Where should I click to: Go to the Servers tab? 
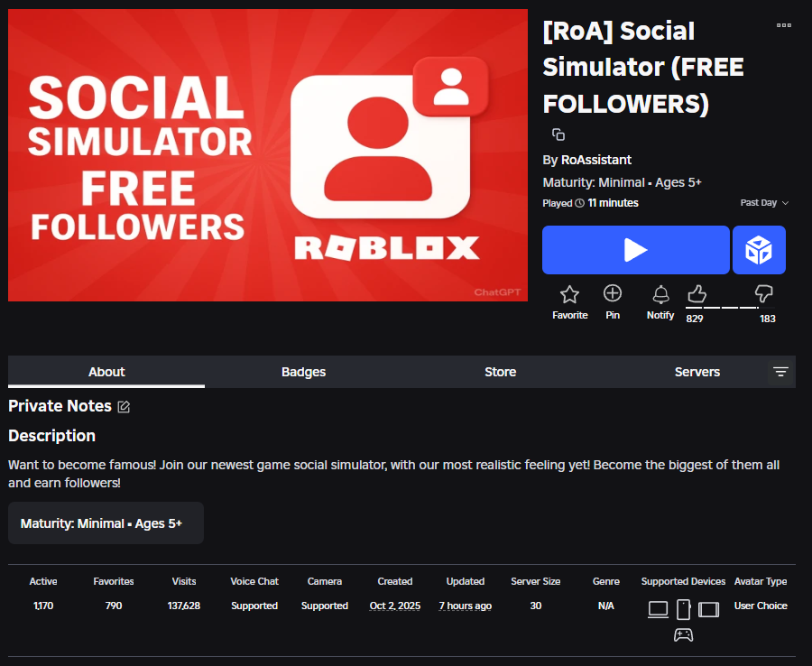pyautogui.click(x=697, y=372)
